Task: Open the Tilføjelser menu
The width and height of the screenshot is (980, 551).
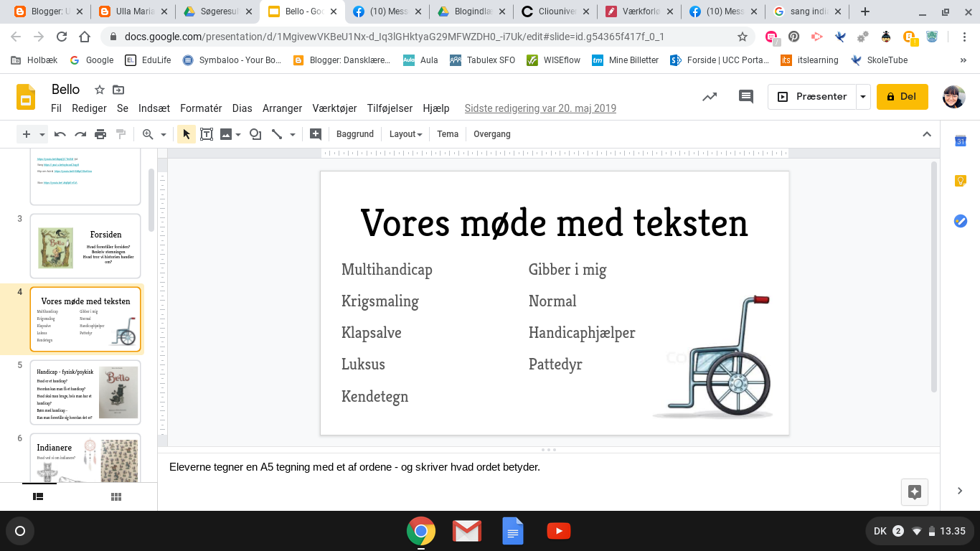Action: click(390, 108)
